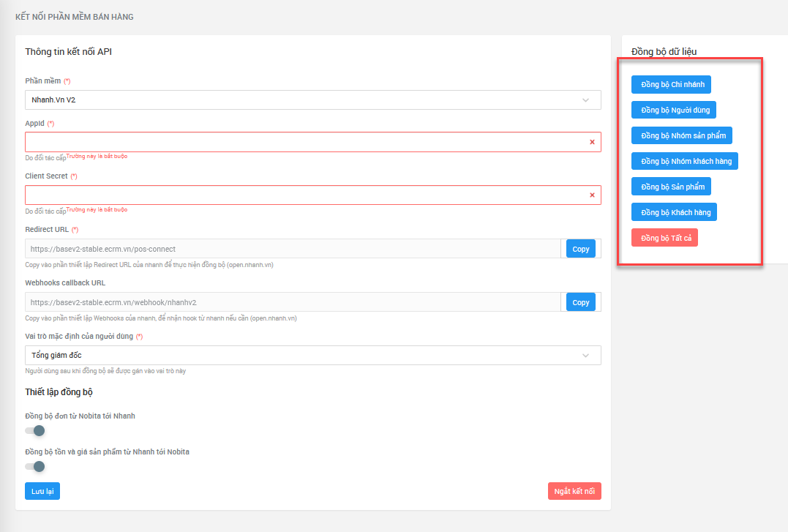Click the Lưu lại save button
This screenshot has height=532, width=788.
coord(42,491)
